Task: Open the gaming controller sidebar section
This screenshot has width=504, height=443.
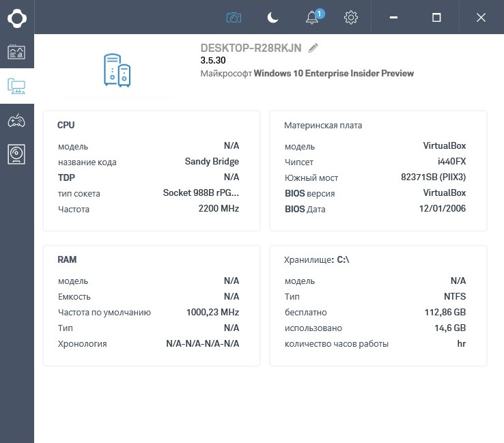Action: tap(16, 121)
